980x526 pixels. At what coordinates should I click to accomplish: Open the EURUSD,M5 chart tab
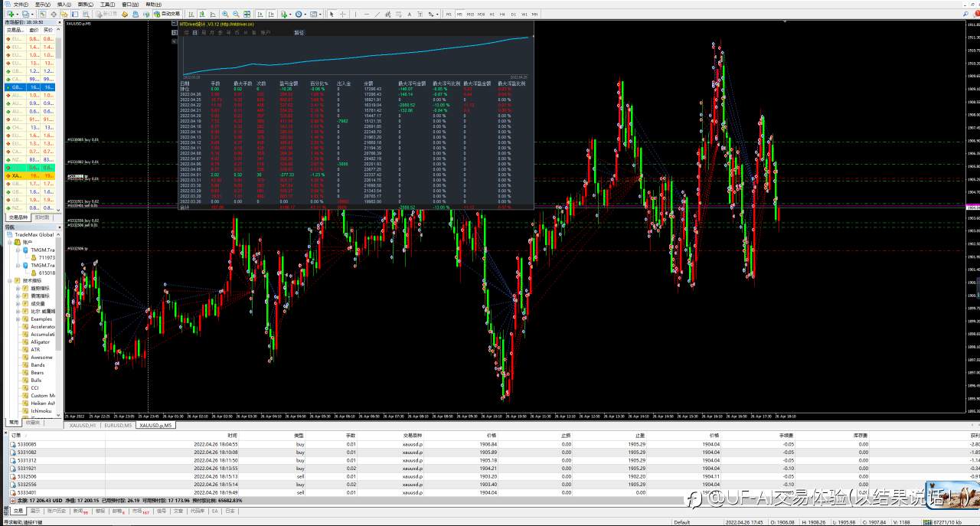(x=118, y=424)
